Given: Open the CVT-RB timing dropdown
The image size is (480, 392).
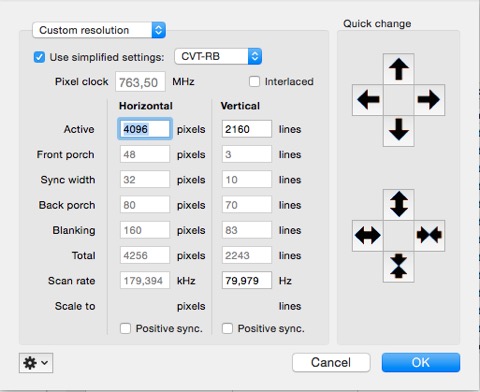Looking at the screenshot, I should pos(218,56).
